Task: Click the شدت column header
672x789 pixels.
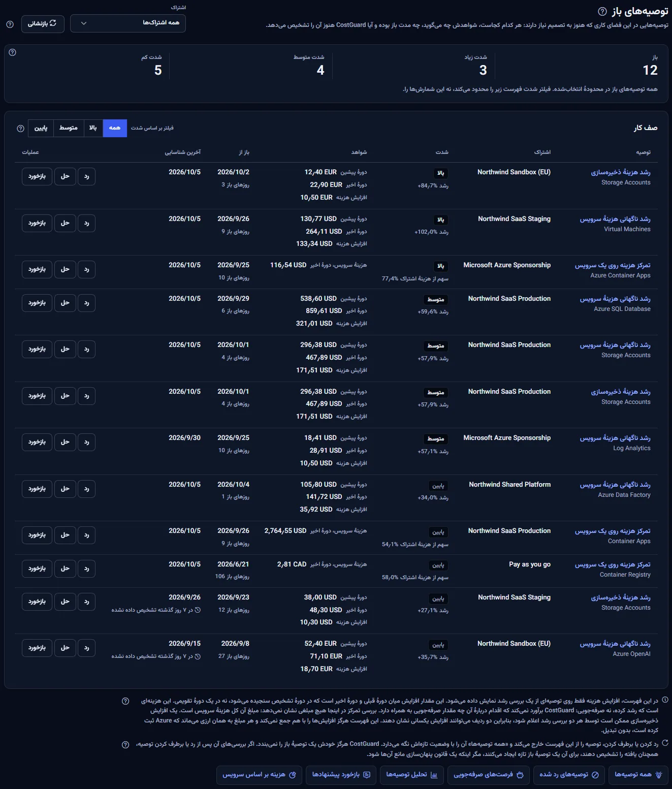Action: (x=442, y=152)
